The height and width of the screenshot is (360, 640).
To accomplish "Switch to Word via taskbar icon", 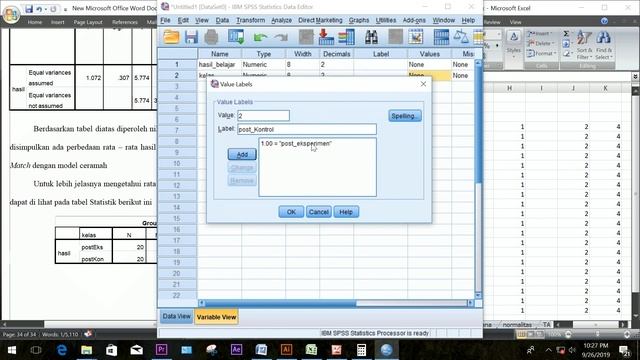I will 261,350.
